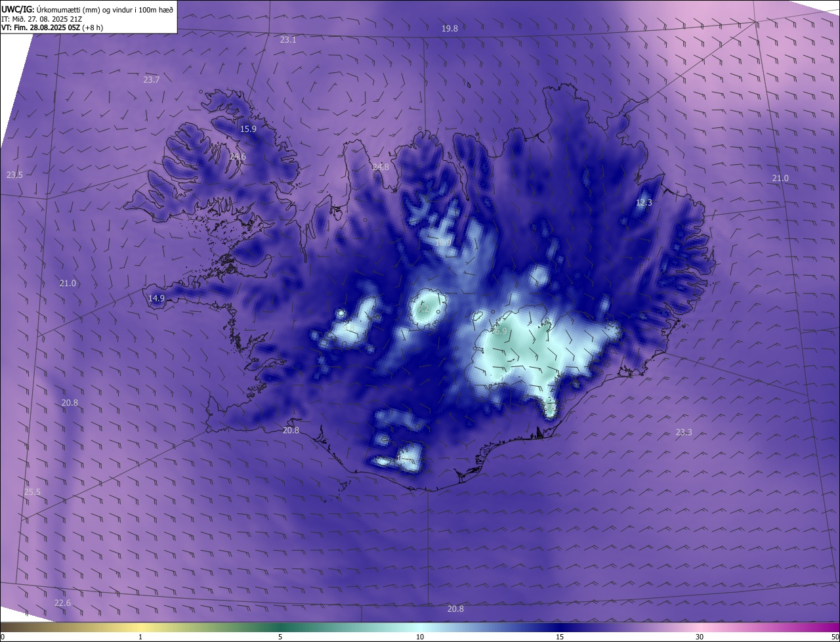The width and height of the screenshot is (840, 642).
Task: Click the 14.9 value label
Action: (x=156, y=299)
